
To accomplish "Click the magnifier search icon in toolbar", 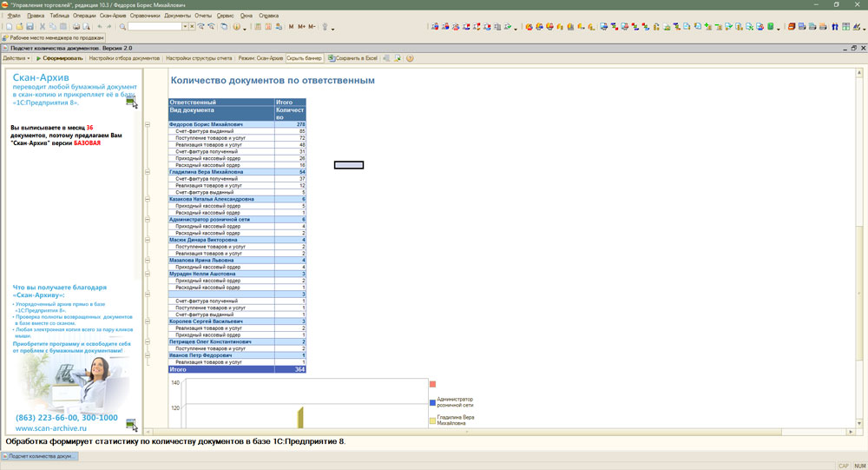I will (x=122, y=27).
